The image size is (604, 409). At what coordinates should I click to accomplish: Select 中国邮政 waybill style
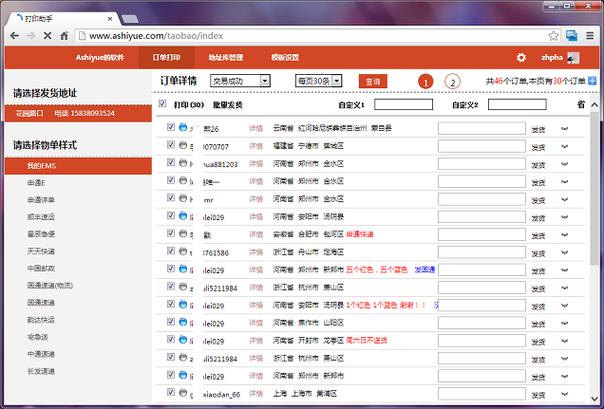click(41, 268)
